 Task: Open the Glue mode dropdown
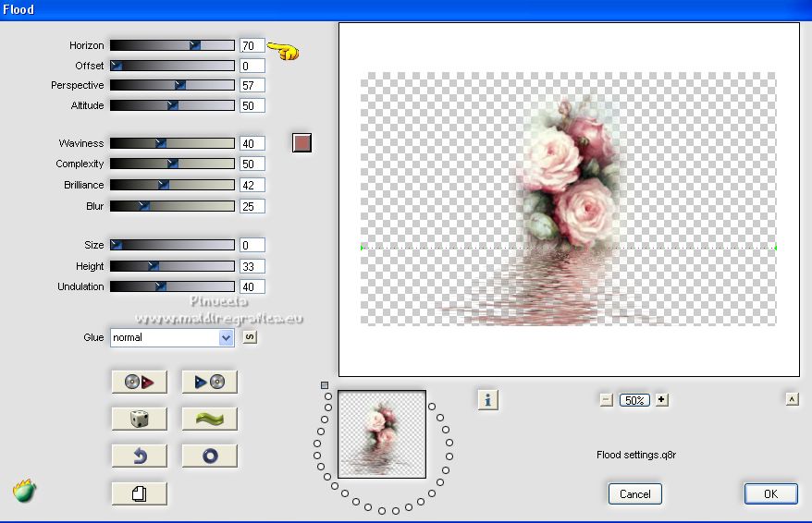pos(172,338)
